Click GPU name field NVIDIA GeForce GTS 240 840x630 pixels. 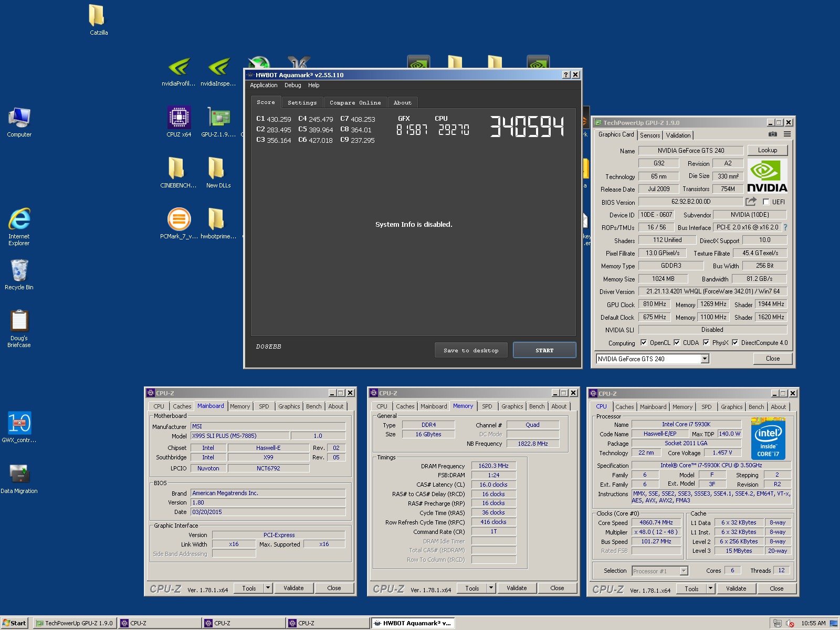pos(691,151)
